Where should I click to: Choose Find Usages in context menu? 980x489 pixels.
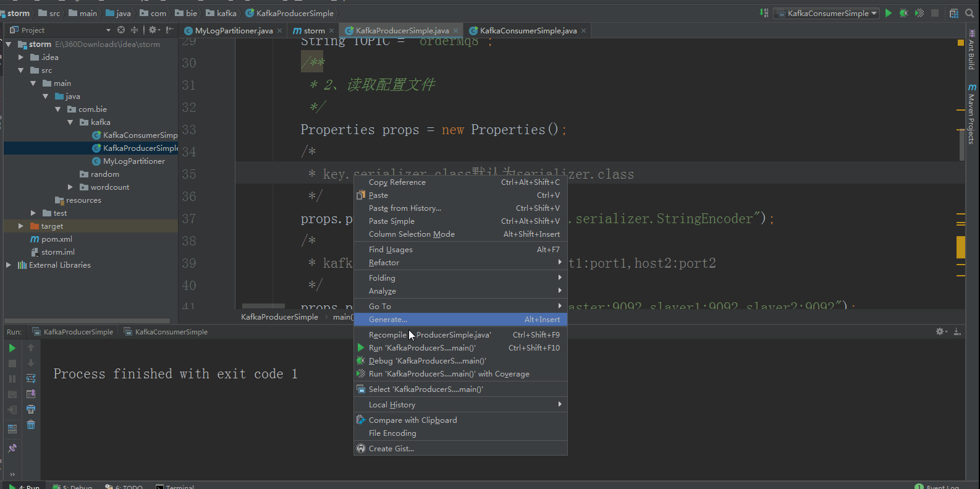(460, 250)
